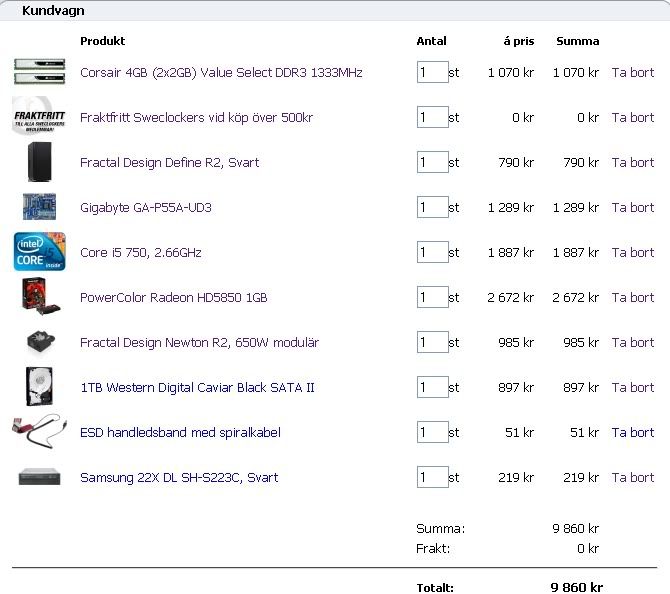Viewport: 670px width, 594px height.
Task: Open the Core i5 750, 2.66GHz product page
Action: coord(141,253)
